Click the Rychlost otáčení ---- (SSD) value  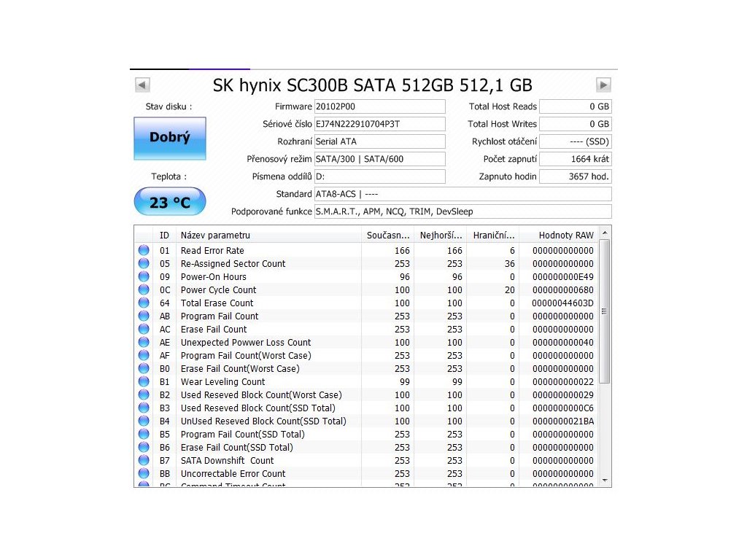coord(576,141)
